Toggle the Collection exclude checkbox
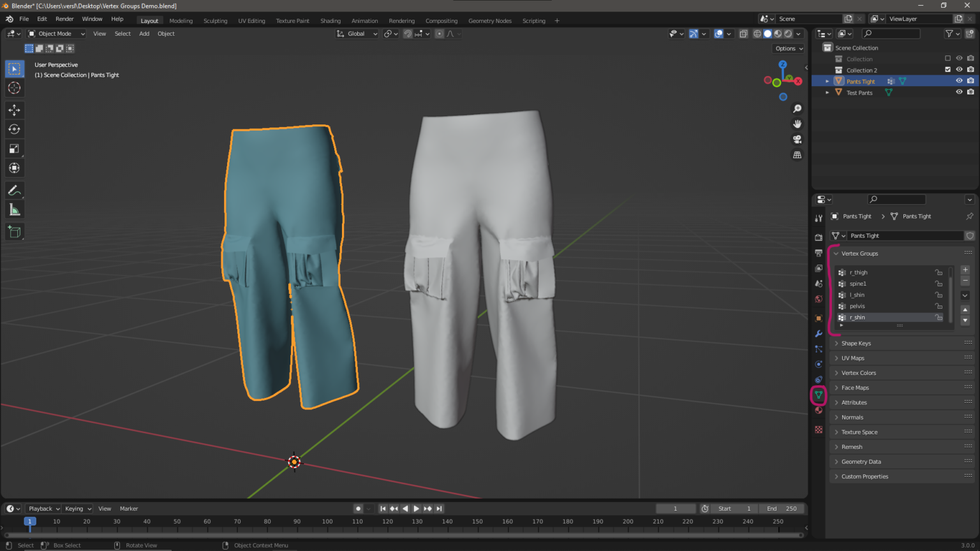 point(947,58)
